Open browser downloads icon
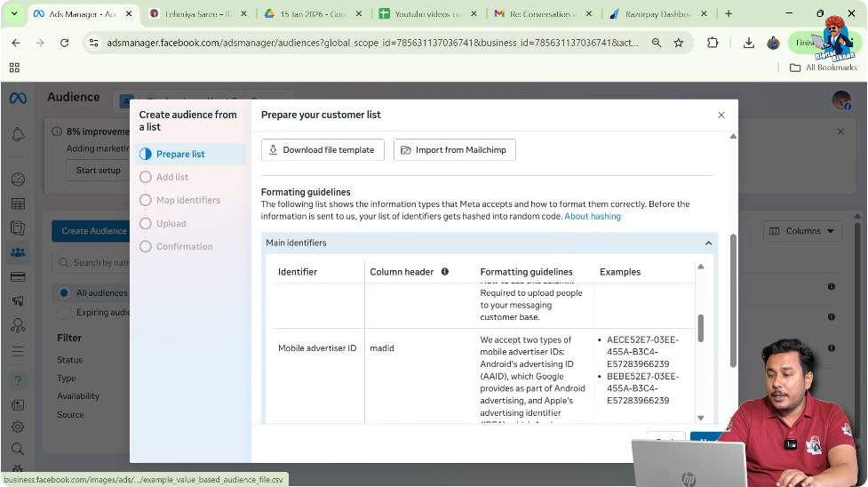Screen dimensions: 868x487 (x=748, y=43)
